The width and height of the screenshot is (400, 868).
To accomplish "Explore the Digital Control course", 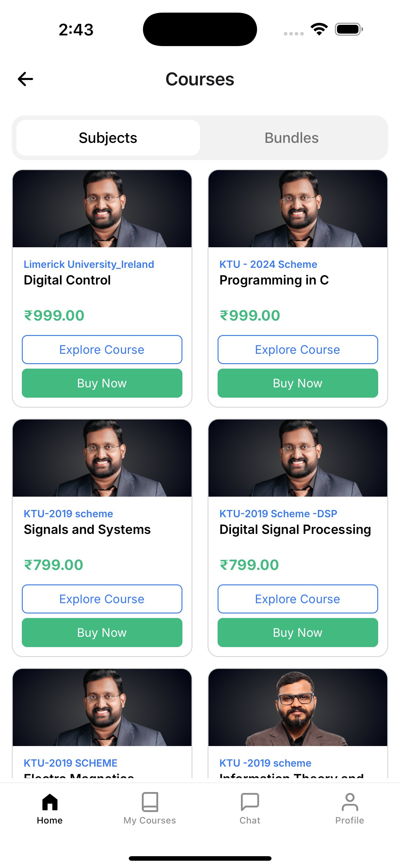I will click(102, 350).
